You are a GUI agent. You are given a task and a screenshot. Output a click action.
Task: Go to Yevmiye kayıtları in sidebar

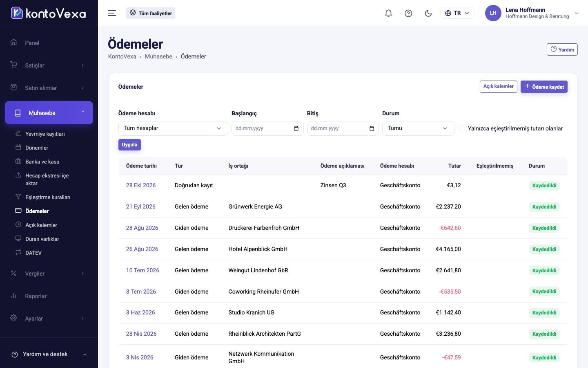tap(45, 134)
